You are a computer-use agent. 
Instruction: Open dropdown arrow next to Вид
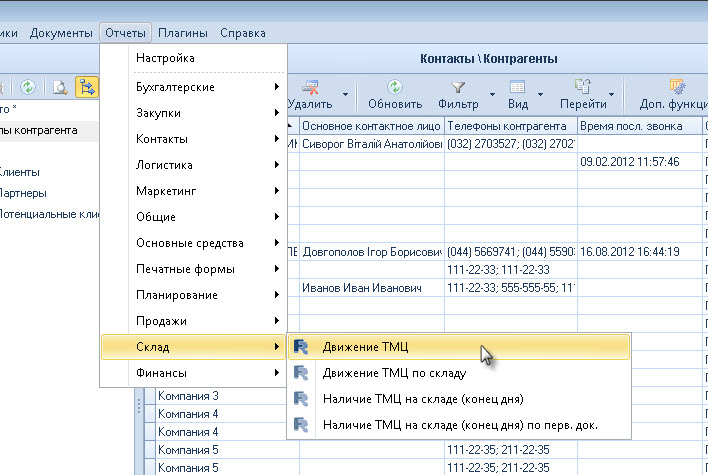(x=540, y=94)
